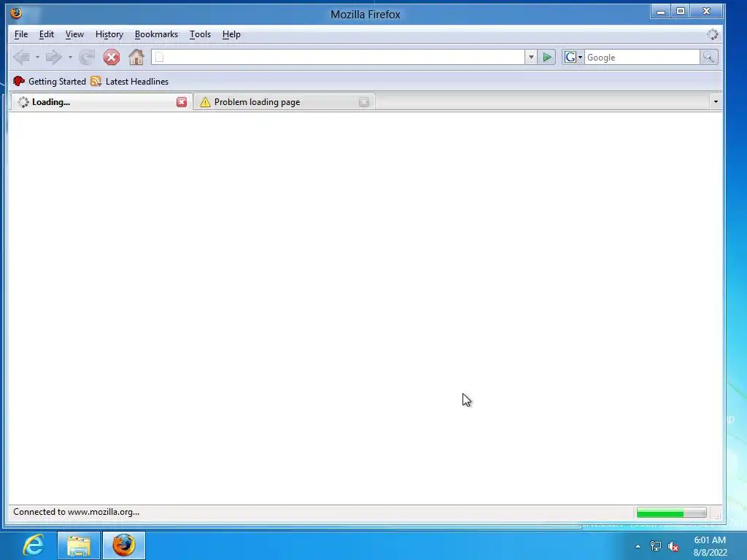The image size is (747, 560).
Task: Click the Connected to www.mozilla.org status text
Action: pyautogui.click(x=76, y=512)
